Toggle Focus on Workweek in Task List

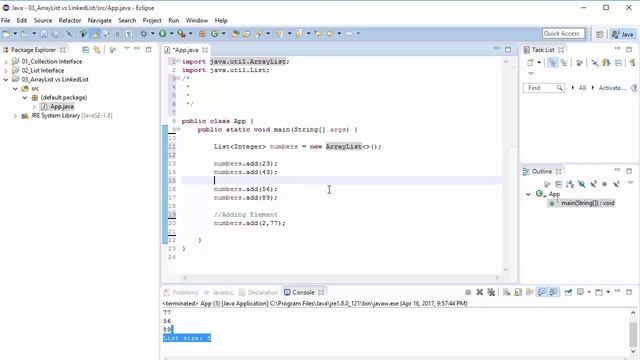pos(579,62)
